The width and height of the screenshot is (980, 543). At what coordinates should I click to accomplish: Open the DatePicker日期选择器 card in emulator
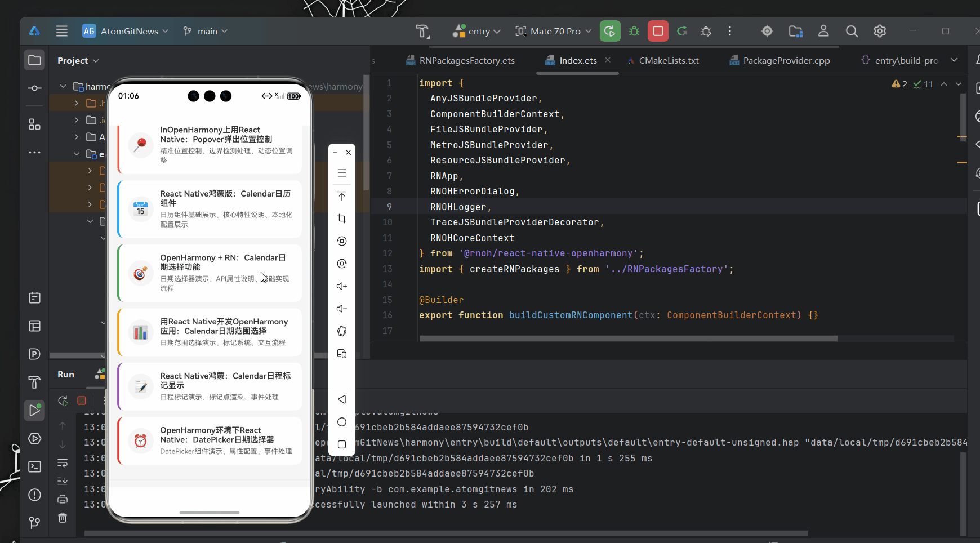210,440
